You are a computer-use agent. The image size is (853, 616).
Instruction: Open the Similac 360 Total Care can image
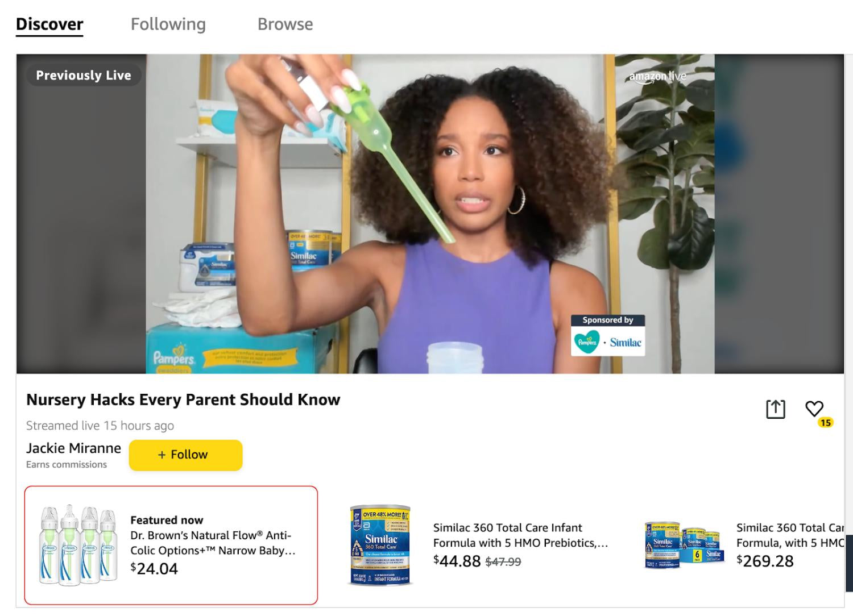tap(380, 545)
